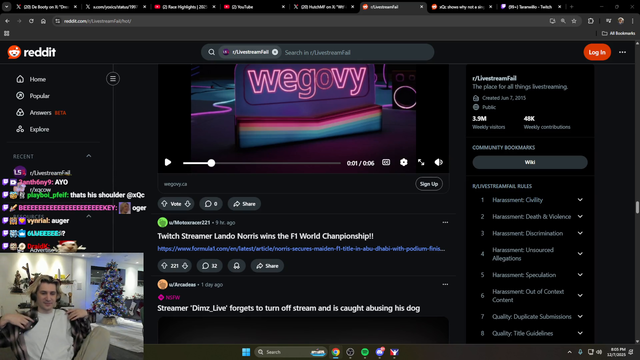640x360 pixels.
Task: Click the Sign Up button on the ad
Action: 429,184
